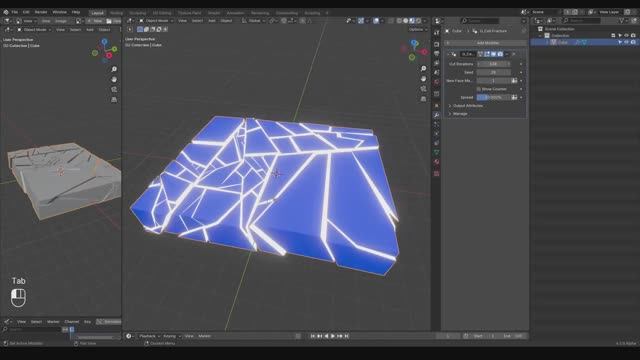Click the zoom magnifier icon in left viewport
This screenshot has width=640, height=360.
pos(114,69)
